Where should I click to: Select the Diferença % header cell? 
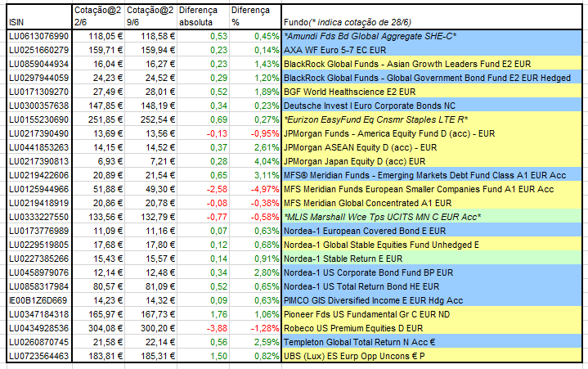255,17
